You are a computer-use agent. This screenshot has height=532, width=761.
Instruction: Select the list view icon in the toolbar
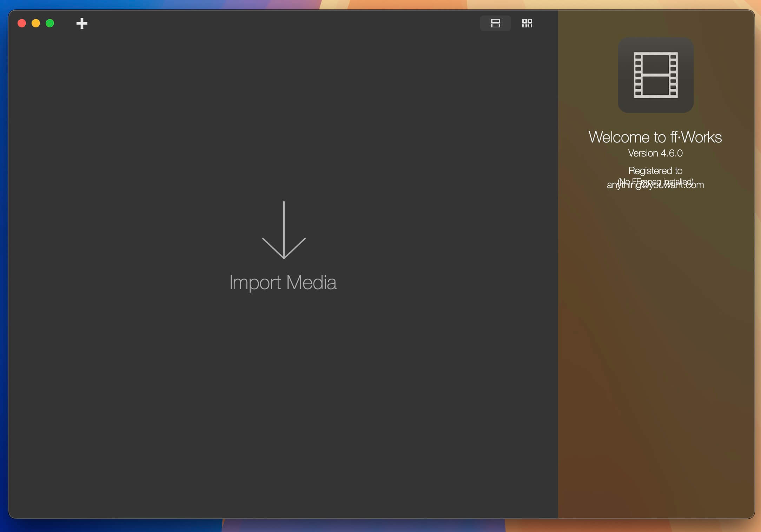(495, 23)
